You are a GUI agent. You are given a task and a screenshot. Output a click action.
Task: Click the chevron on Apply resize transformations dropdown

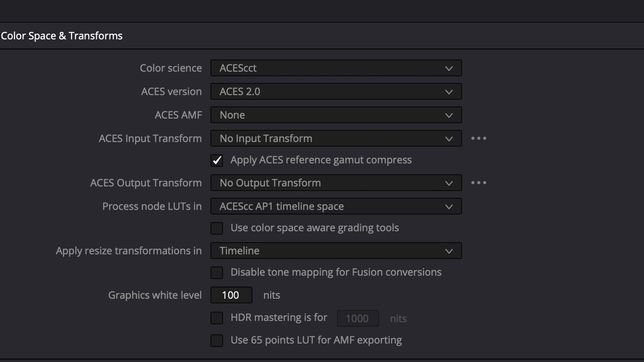pos(449,251)
